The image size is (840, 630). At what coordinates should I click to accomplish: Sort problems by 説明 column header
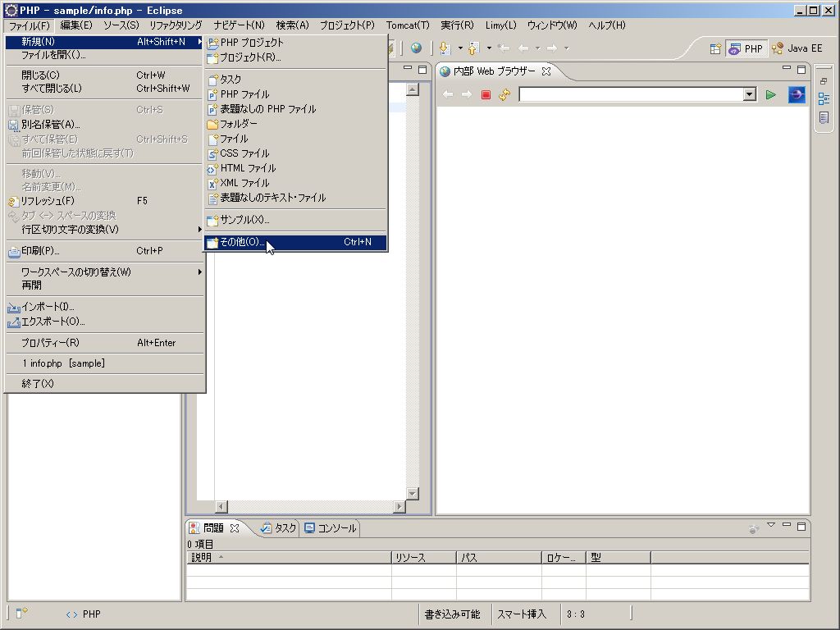(290, 558)
